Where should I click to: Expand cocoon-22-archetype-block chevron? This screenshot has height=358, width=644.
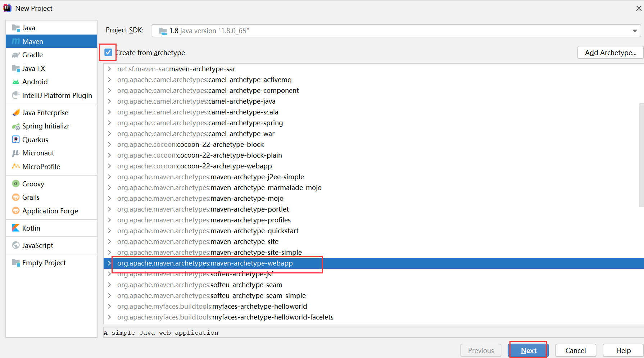109,144
